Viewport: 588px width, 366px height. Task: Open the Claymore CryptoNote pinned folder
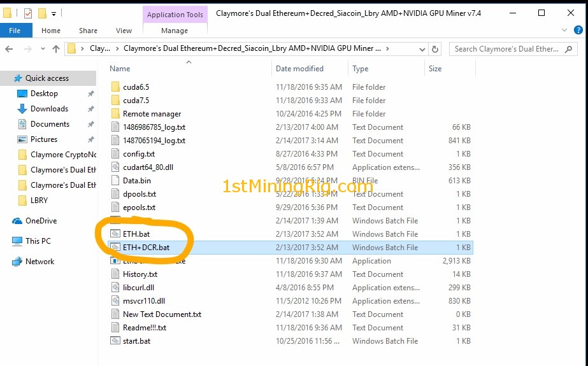click(x=63, y=155)
